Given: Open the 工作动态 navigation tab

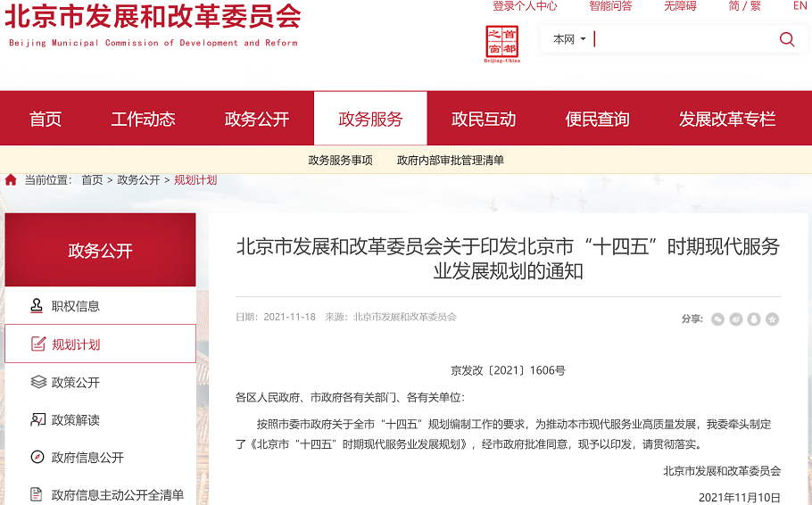Looking at the screenshot, I should pyautogui.click(x=143, y=119).
